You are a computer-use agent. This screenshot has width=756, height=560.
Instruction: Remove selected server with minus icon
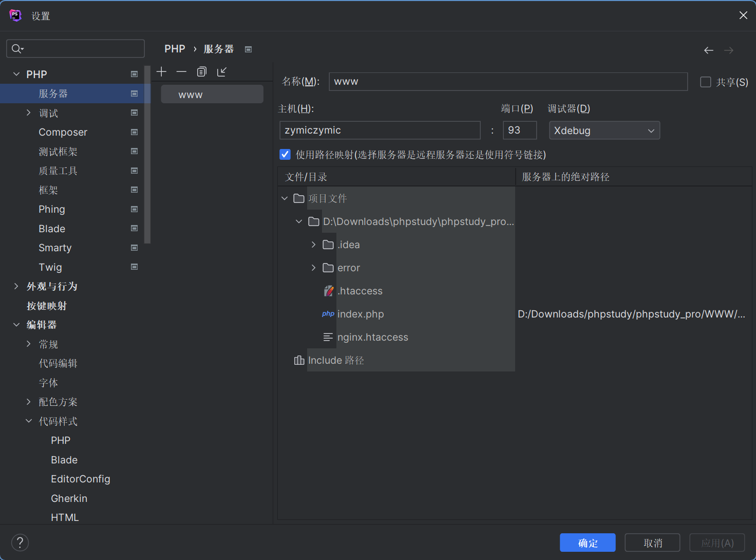point(181,71)
